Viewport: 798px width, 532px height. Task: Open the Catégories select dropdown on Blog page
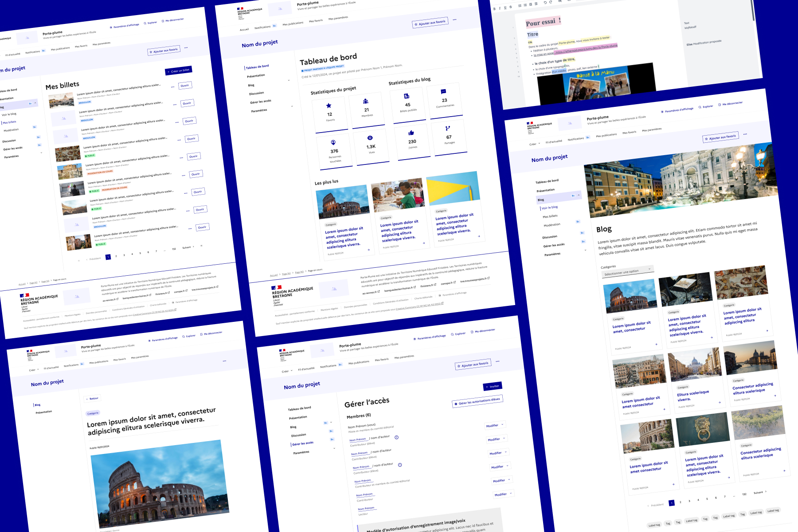(x=628, y=271)
